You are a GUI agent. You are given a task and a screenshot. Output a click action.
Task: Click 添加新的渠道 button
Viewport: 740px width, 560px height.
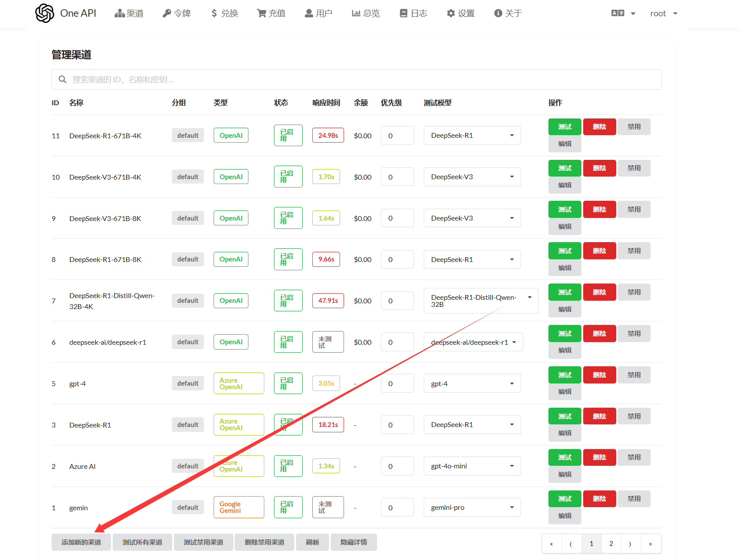pos(81,542)
